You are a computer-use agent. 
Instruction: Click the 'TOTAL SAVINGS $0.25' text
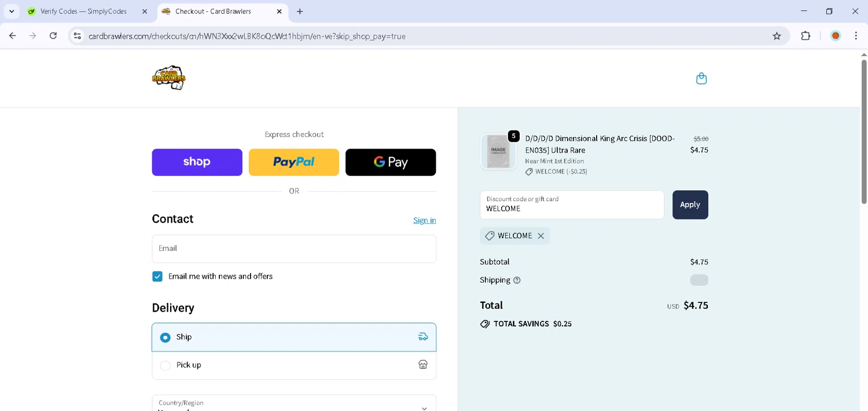(532, 324)
